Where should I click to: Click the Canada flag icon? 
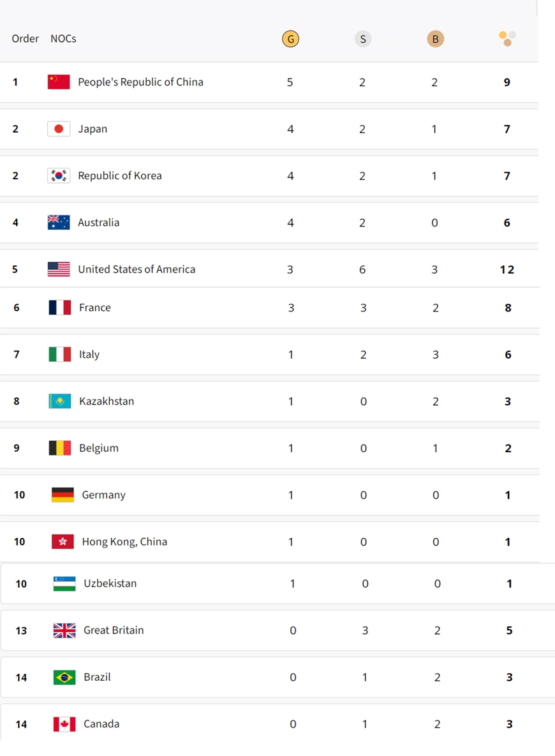pos(64,724)
